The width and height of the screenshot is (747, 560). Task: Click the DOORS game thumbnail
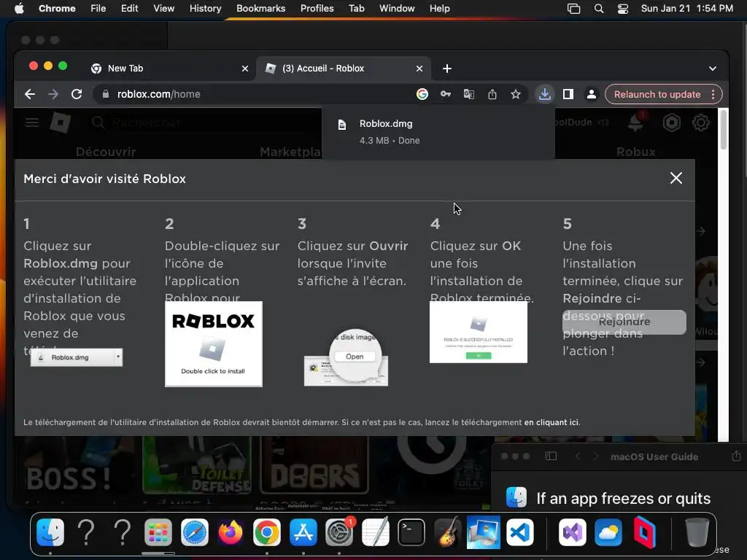(x=314, y=464)
